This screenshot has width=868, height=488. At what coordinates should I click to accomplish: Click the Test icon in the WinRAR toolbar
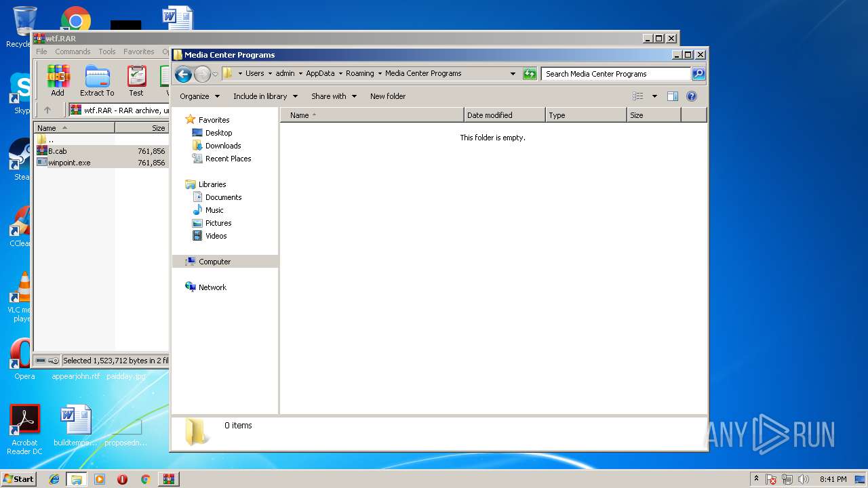pos(136,81)
